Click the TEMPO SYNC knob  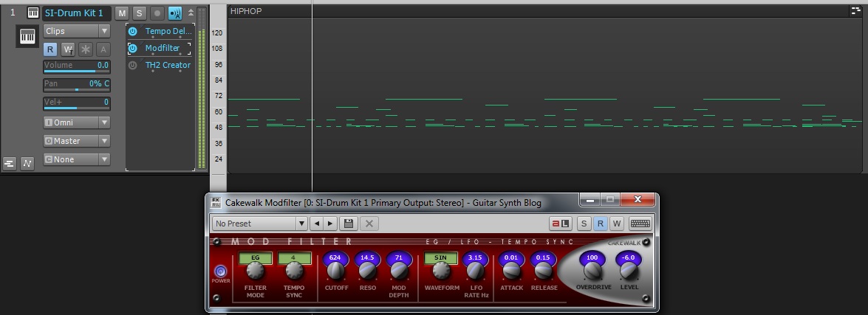294,271
